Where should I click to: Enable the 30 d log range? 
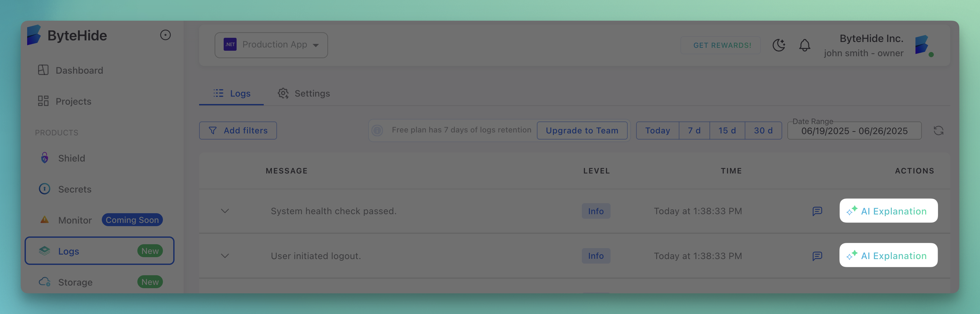pos(763,131)
